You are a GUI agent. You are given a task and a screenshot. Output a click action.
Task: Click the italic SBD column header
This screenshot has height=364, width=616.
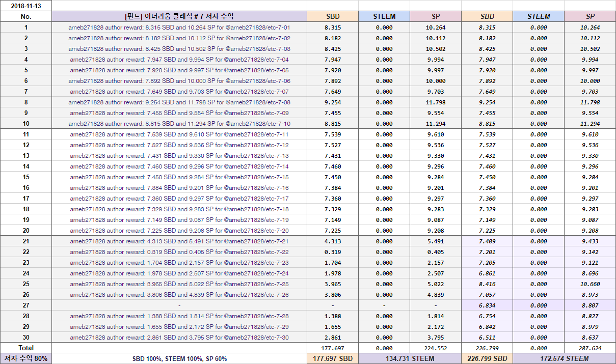(487, 16)
